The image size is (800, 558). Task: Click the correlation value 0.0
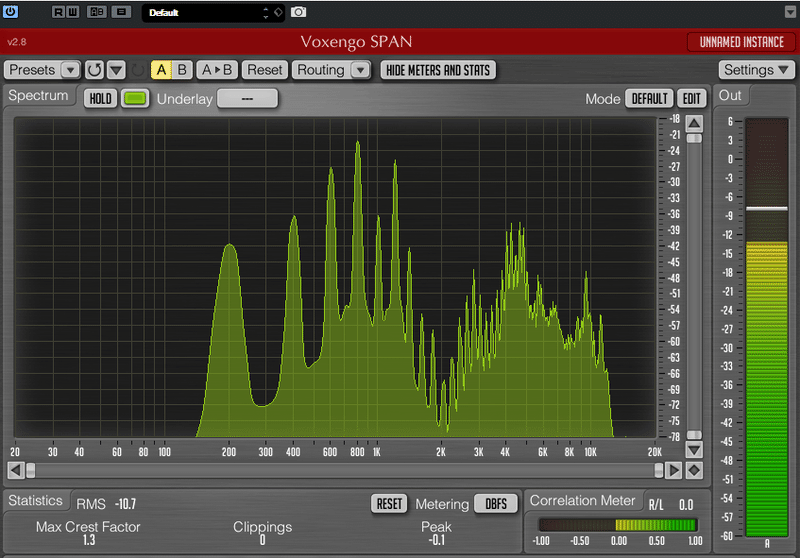click(686, 505)
